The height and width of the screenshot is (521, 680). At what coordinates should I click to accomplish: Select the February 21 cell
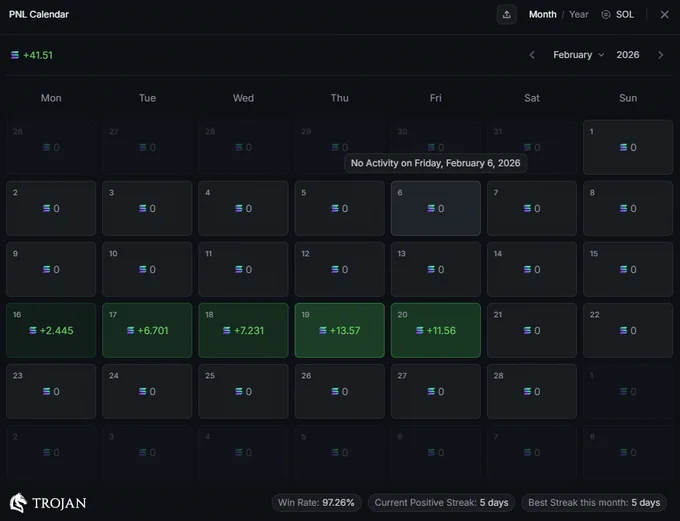click(532, 330)
